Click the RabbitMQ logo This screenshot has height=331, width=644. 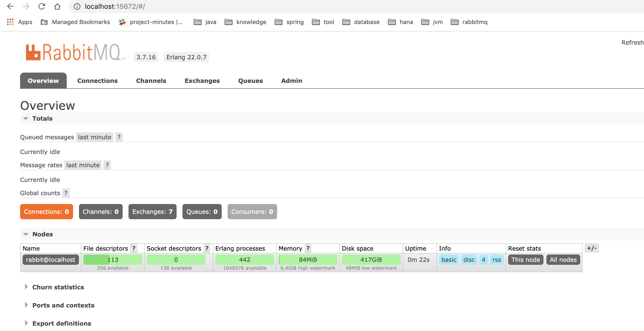74,52
